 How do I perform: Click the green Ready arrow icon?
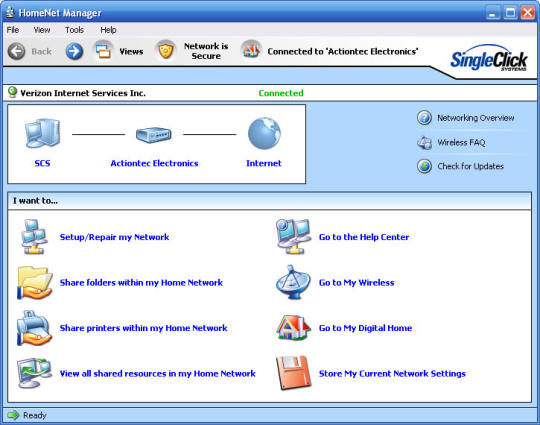(x=13, y=415)
